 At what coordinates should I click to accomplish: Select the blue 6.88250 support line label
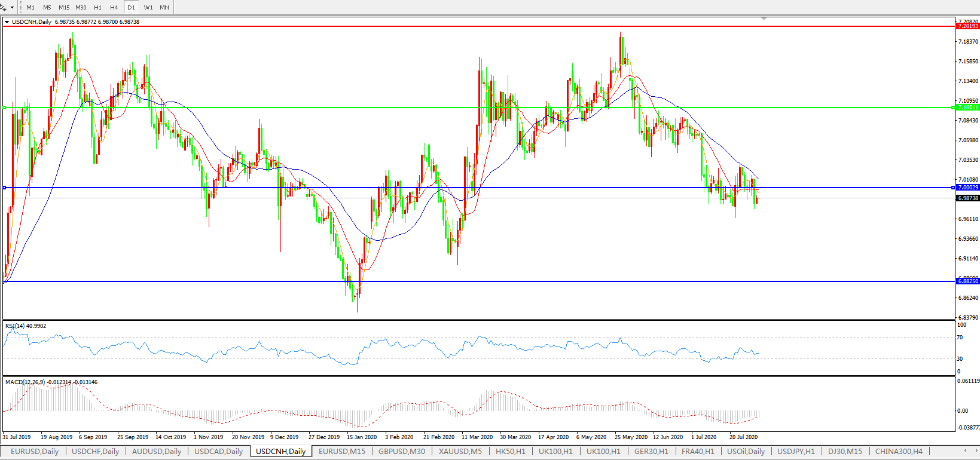point(967,281)
